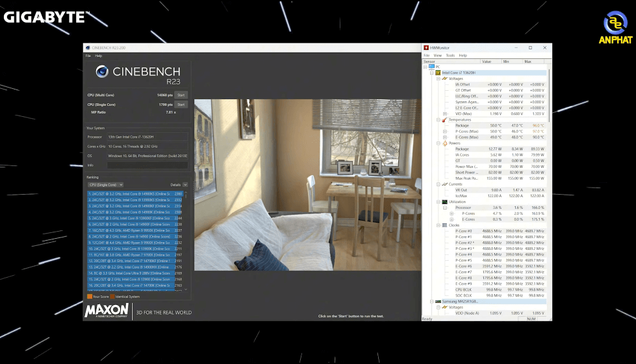
Task: Collapse the Samsung M425R1GB memory node
Action: pos(432,302)
